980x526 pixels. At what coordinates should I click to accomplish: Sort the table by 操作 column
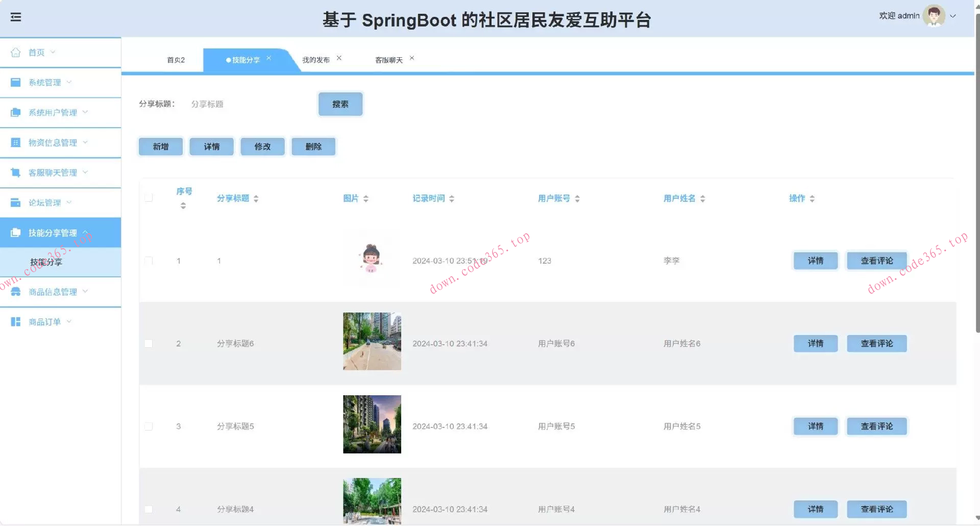(812, 199)
